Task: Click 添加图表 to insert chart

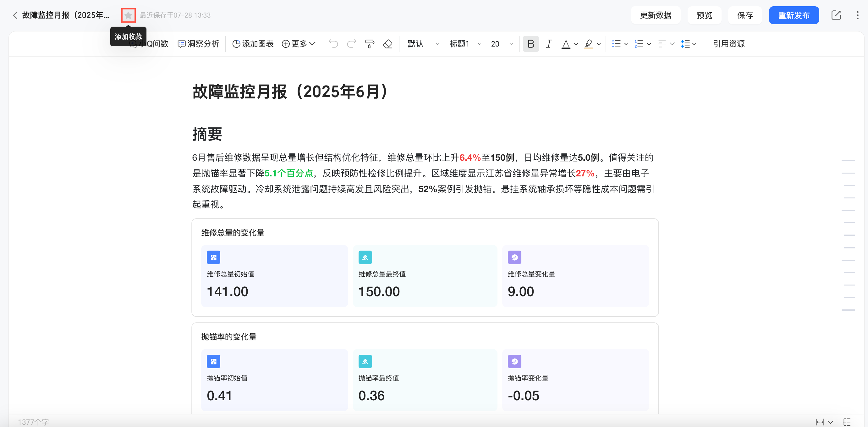Action: pos(253,44)
